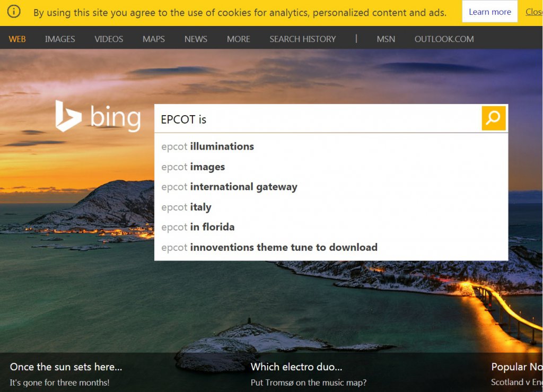Click the cookie notice info icon
Screen dimensions: 543x392
click(14, 12)
